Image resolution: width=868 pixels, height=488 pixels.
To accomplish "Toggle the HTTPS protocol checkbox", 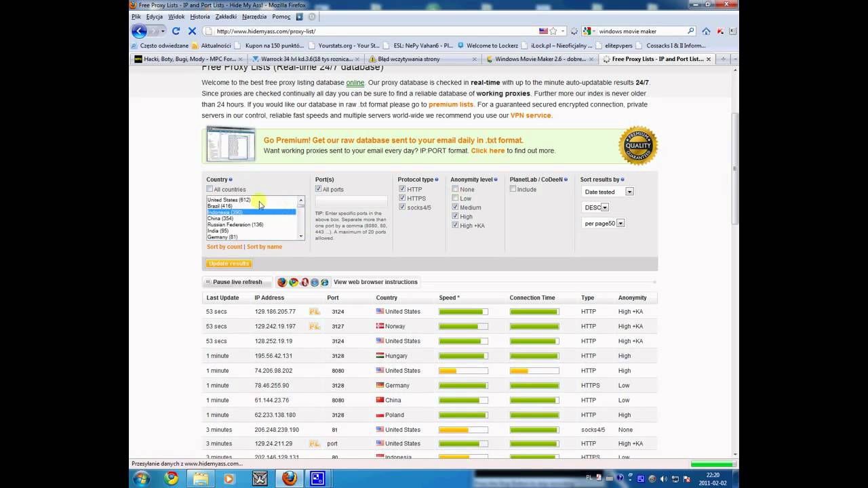I will click(x=402, y=198).
